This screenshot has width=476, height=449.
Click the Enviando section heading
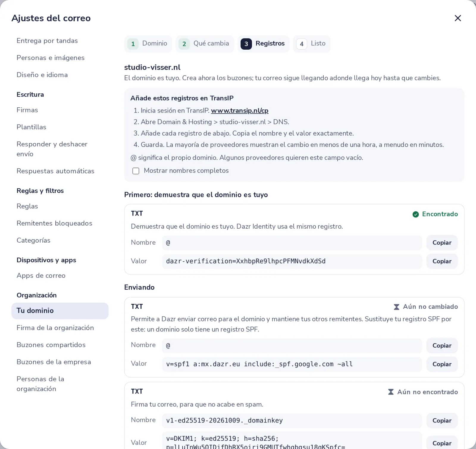click(x=139, y=287)
